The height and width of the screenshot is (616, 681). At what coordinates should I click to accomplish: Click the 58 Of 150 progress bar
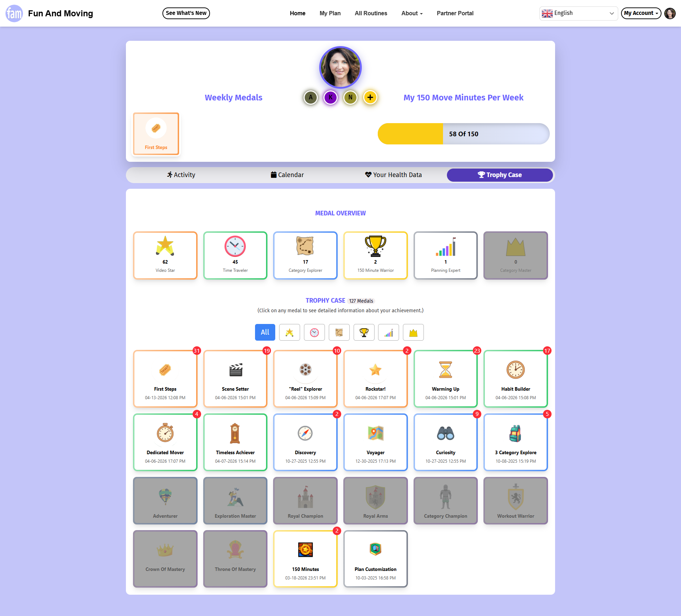pyautogui.click(x=463, y=134)
